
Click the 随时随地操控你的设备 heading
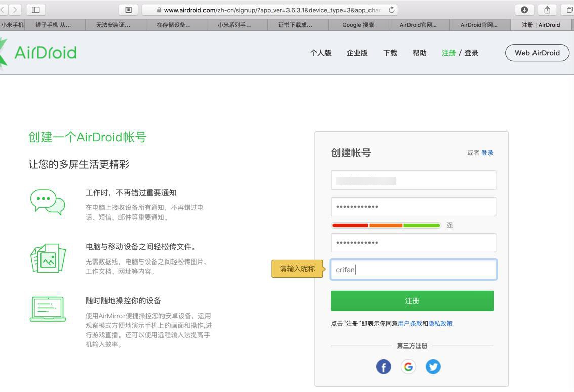[x=124, y=301]
